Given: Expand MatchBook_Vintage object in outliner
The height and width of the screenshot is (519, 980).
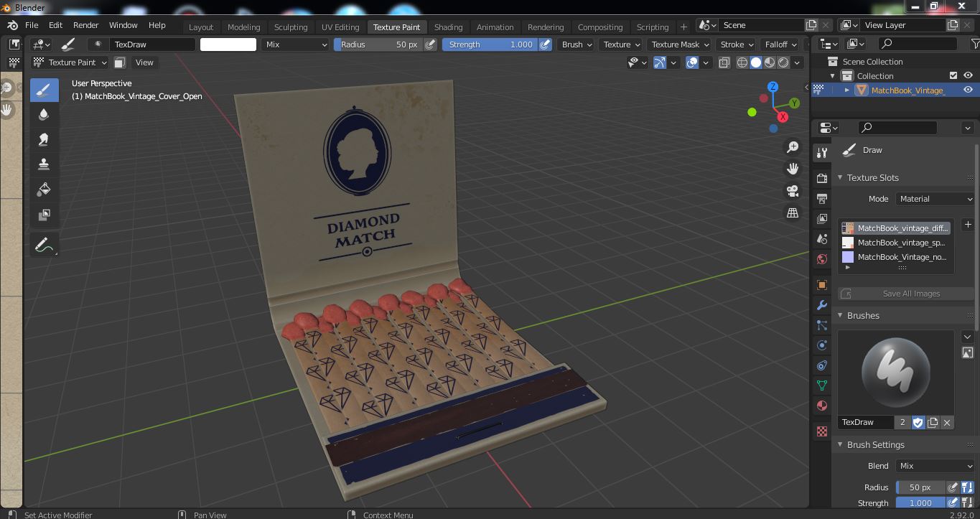Looking at the screenshot, I should point(847,90).
